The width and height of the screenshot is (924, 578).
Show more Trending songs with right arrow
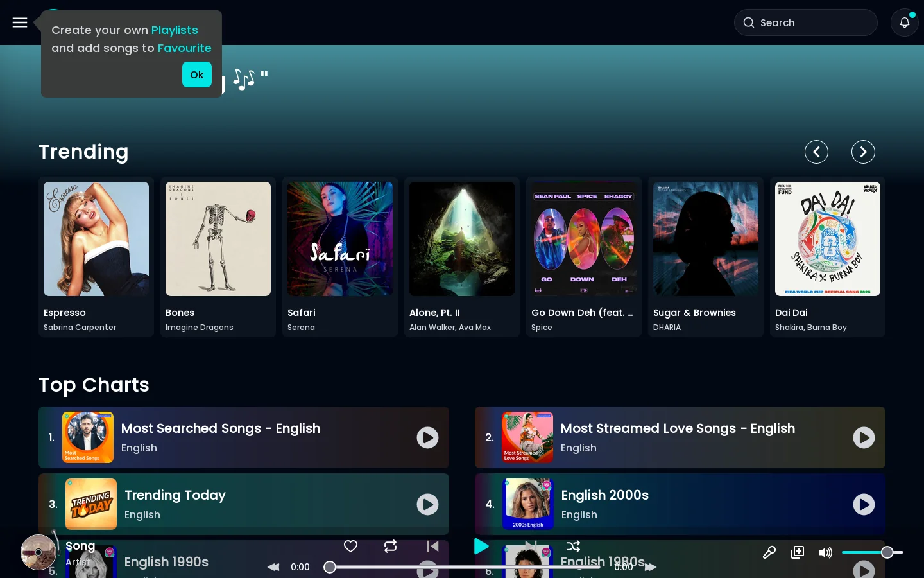click(x=863, y=152)
